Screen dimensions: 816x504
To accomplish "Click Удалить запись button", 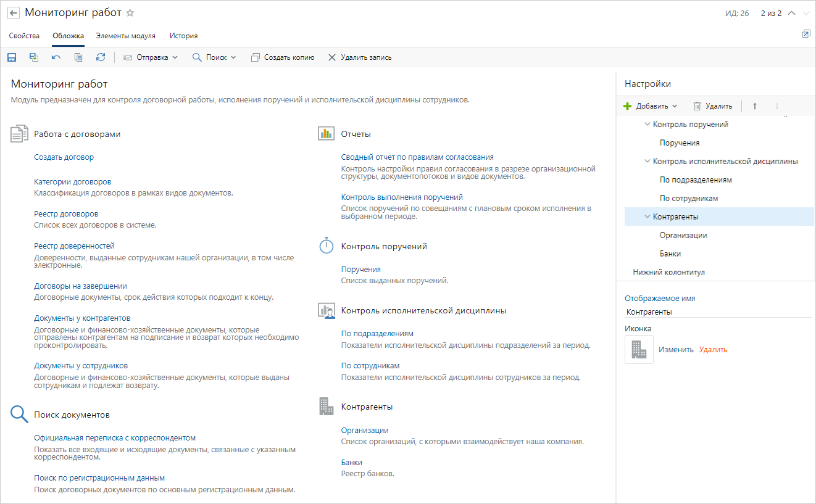I will pyautogui.click(x=359, y=57).
